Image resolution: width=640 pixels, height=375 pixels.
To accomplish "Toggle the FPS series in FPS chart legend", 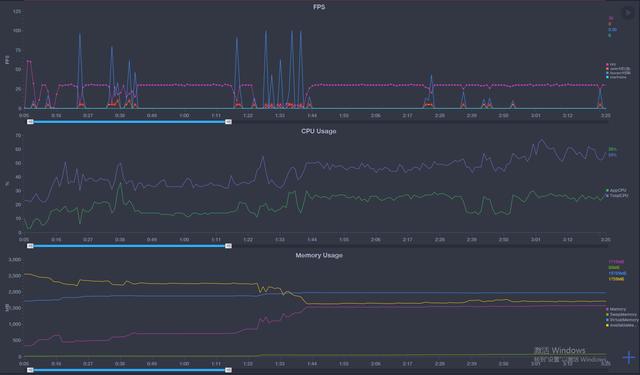I will (611, 64).
